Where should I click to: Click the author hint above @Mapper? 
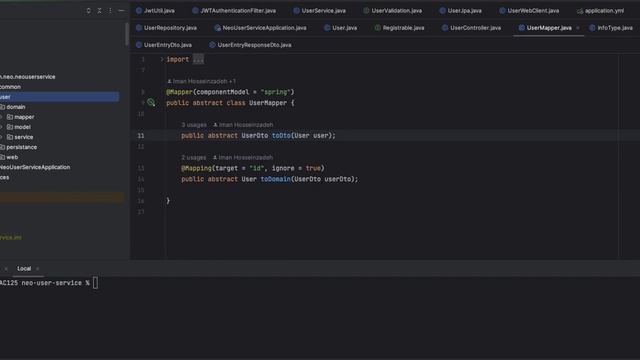click(201, 81)
